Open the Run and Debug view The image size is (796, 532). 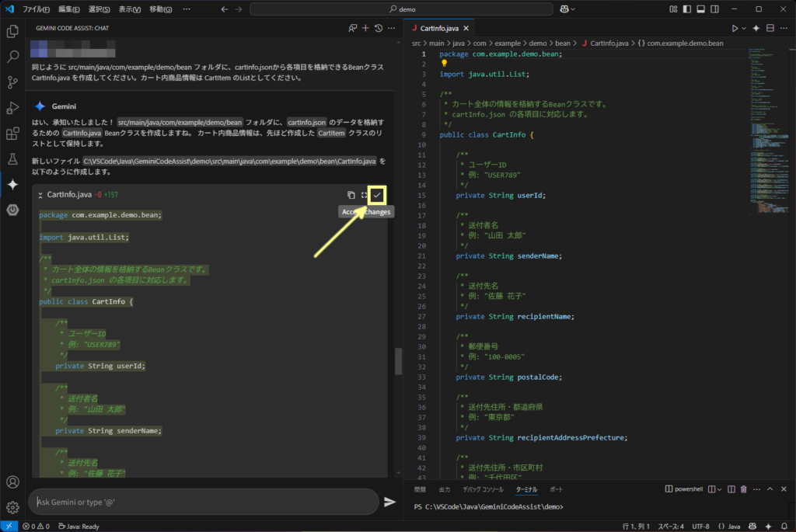point(12,107)
